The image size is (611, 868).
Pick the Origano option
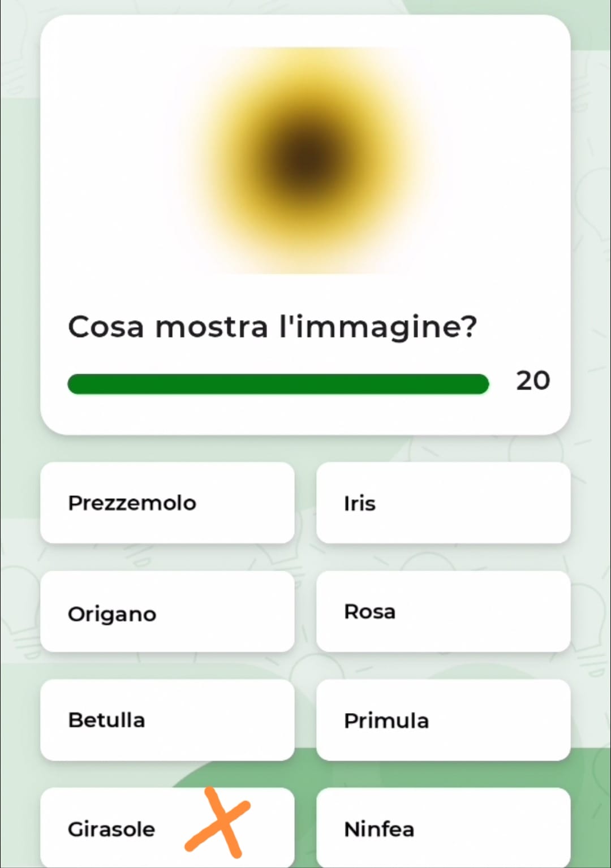click(x=167, y=611)
